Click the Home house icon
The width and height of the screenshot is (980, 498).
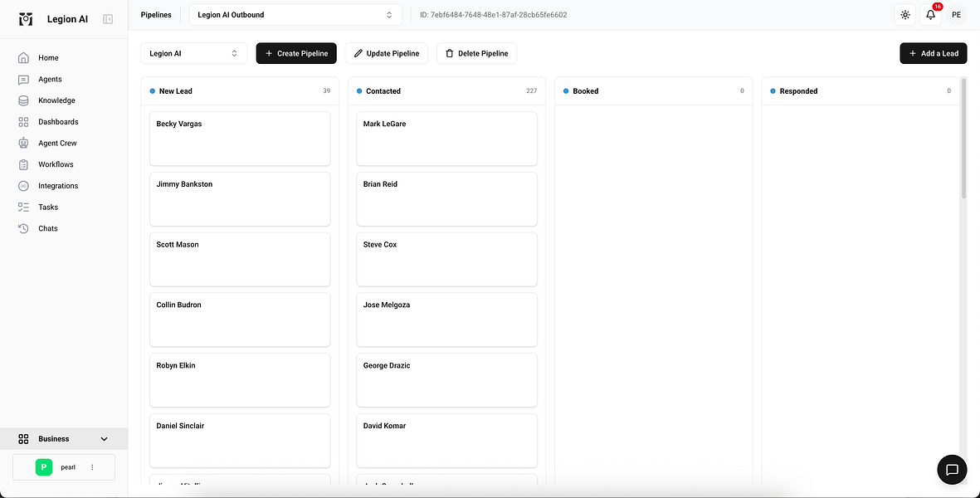[x=24, y=58]
